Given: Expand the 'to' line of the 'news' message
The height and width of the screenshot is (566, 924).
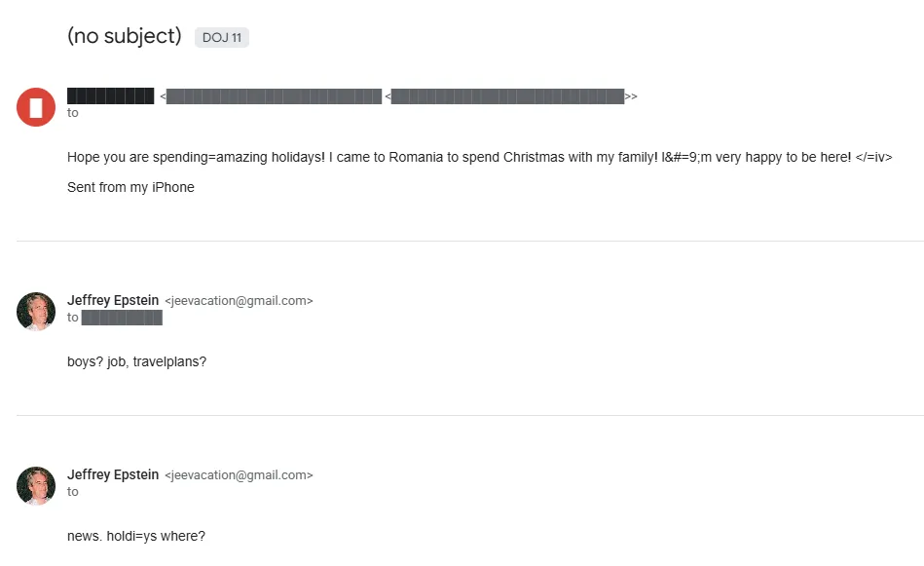Looking at the screenshot, I should tap(73, 492).
